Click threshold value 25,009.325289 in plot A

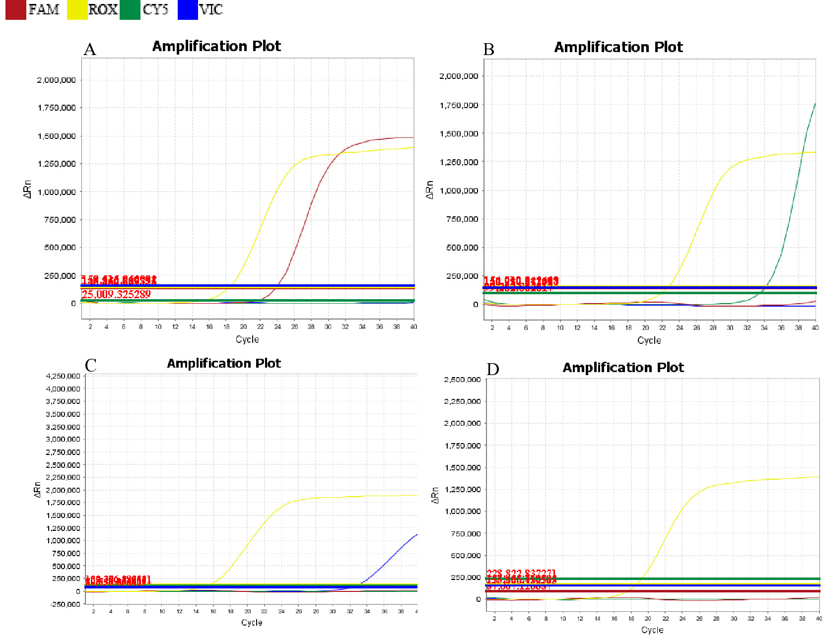pos(116,294)
